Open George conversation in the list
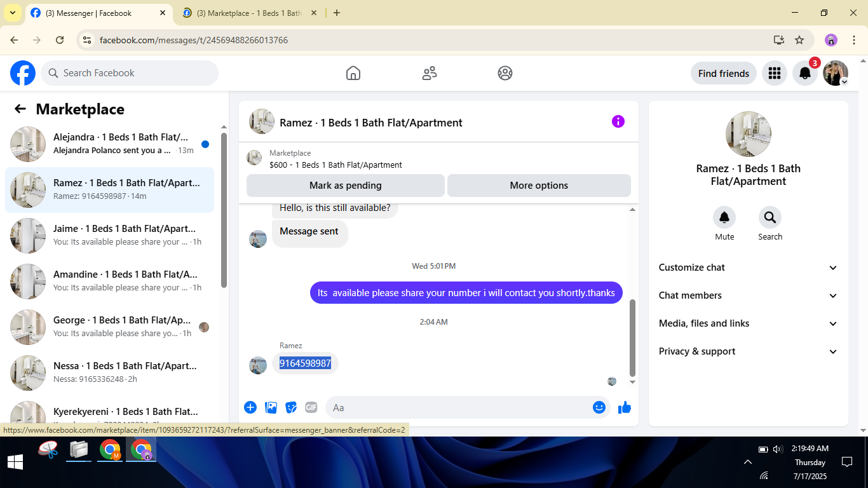868x488 pixels. coord(110,327)
